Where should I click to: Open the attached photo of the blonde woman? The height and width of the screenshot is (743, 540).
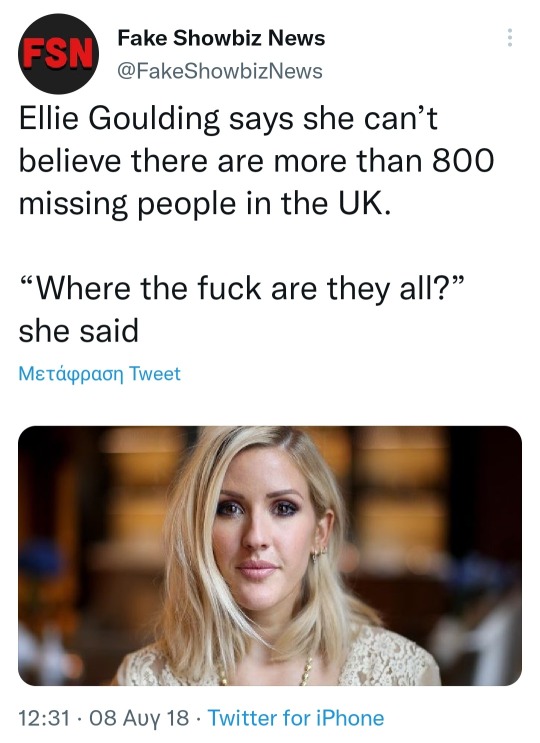270,555
